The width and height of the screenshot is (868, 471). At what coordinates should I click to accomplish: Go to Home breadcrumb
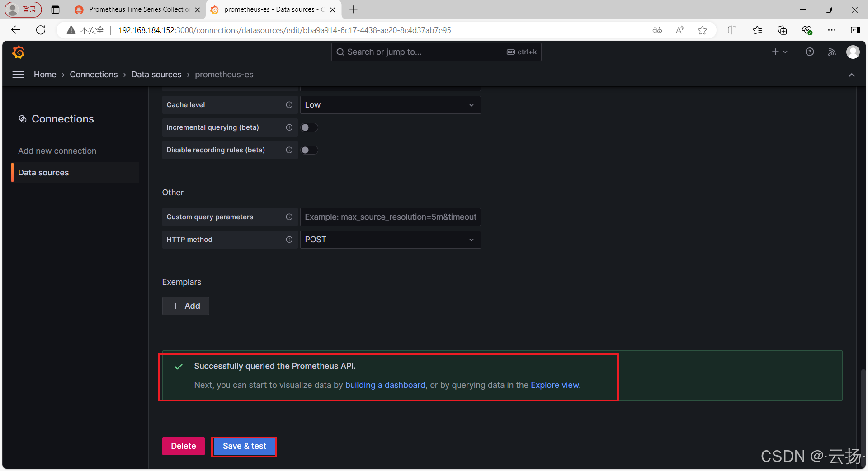point(45,75)
